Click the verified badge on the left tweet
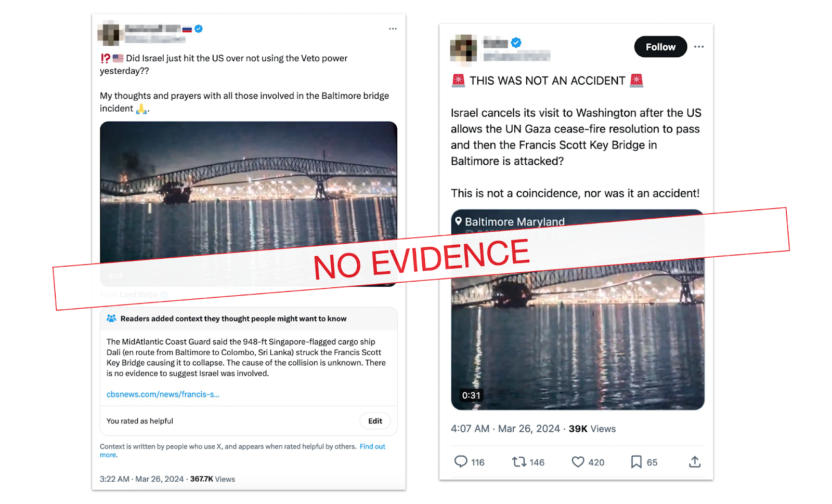The image size is (832, 504). click(x=199, y=29)
